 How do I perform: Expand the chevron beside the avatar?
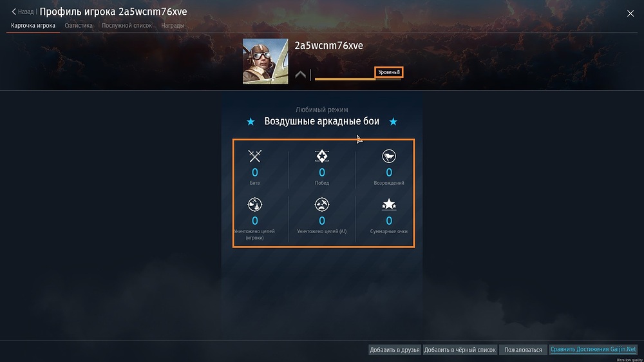(300, 75)
